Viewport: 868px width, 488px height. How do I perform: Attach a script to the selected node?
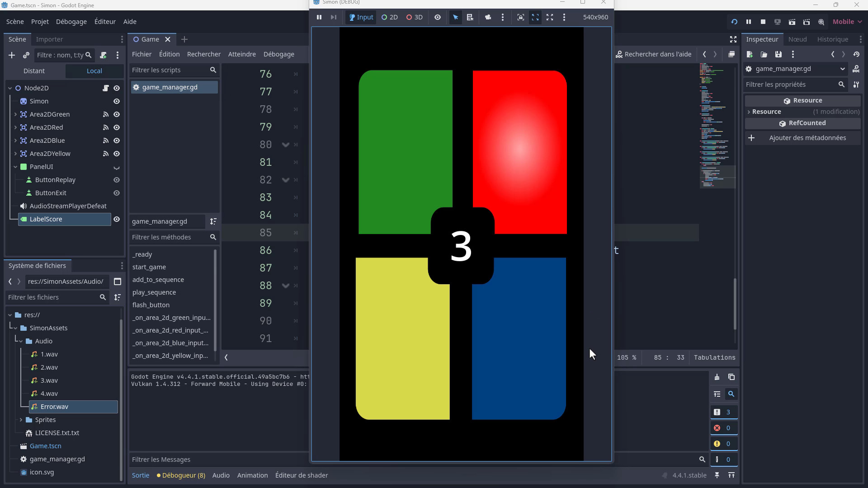[x=104, y=55]
